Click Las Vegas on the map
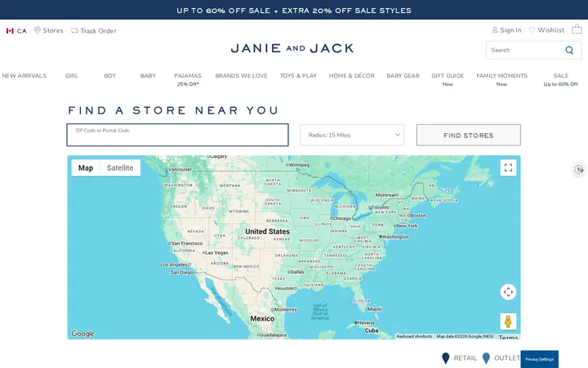This screenshot has height=368, width=588. [216, 253]
